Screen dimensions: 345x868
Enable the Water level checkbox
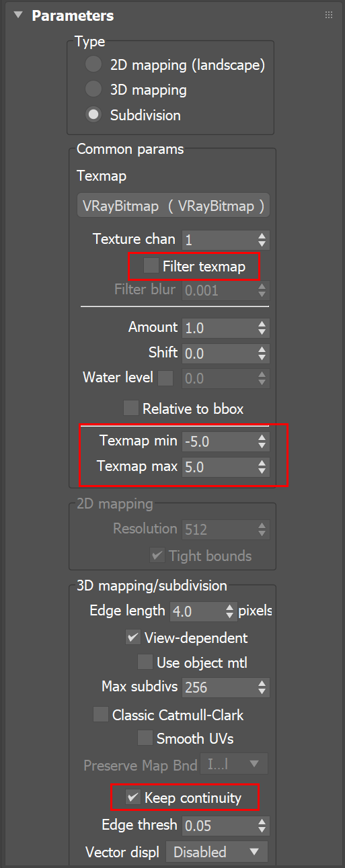pyautogui.click(x=165, y=378)
